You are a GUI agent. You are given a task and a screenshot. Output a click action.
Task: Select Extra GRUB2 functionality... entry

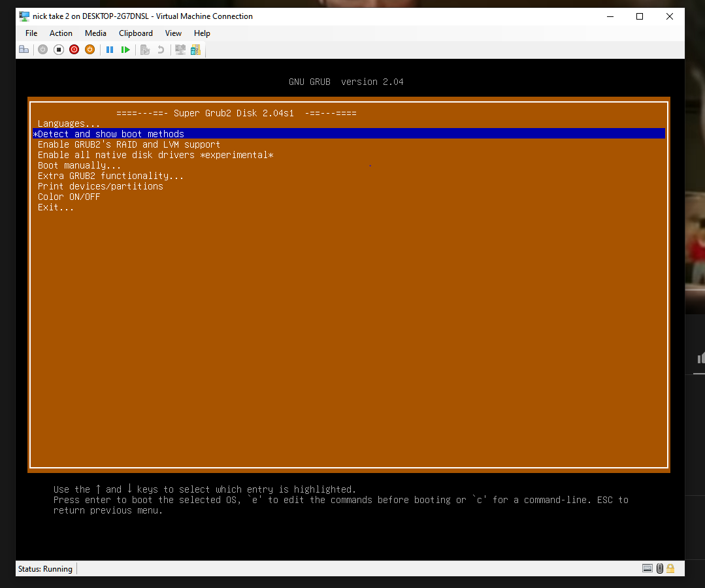(x=349, y=176)
